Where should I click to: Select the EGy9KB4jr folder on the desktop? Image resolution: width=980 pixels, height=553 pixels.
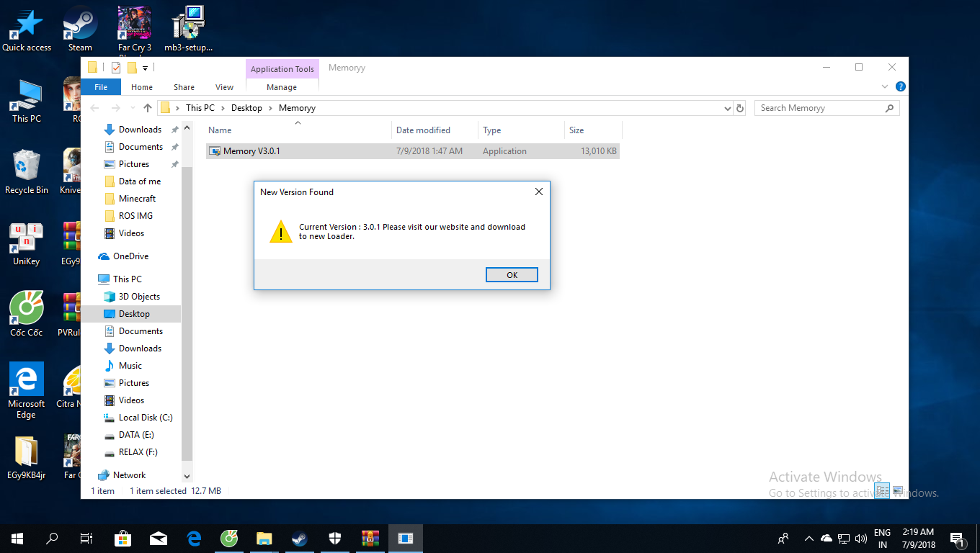click(27, 457)
